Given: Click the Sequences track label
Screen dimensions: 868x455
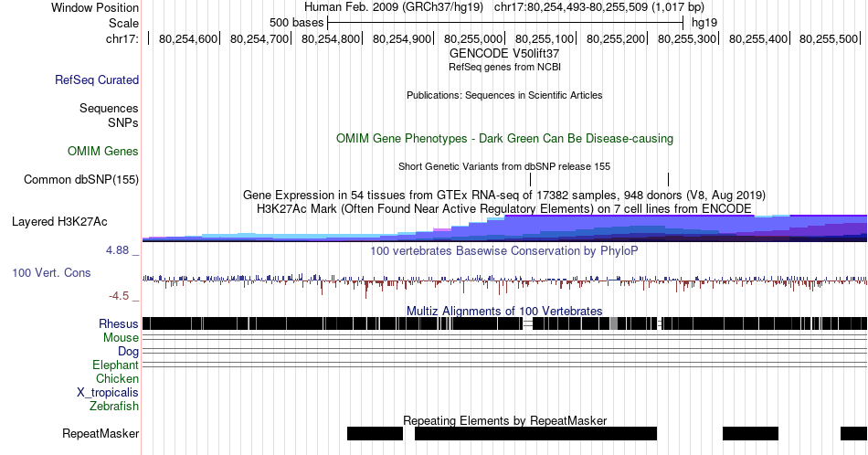Looking at the screenshot, I should tap(109, 108).
